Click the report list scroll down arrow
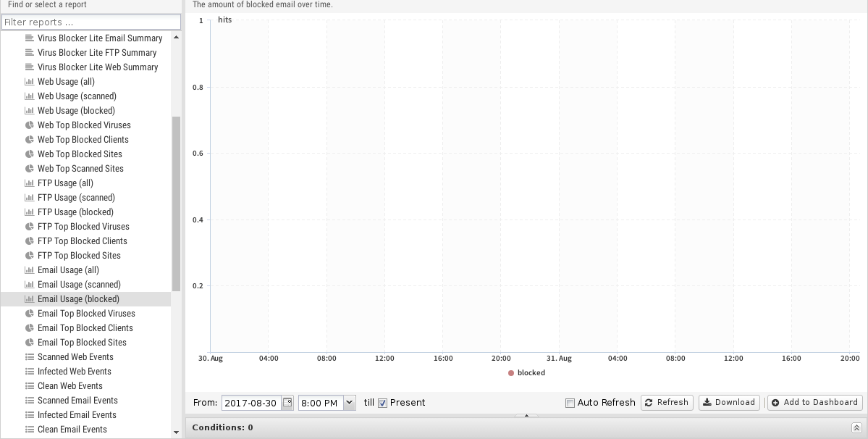868x439 pixels. click(176, 432)
